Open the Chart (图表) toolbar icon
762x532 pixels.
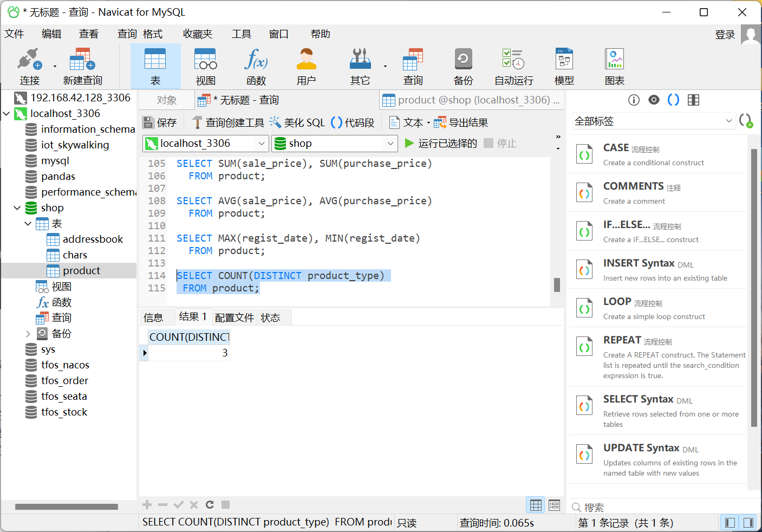point(615,66)
